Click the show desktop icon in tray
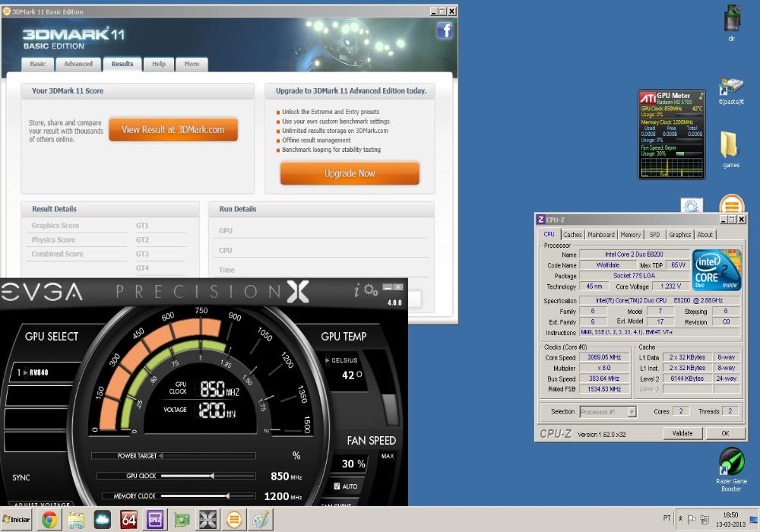Viewport: 760px width, 532px height. [x=754, y=519]
